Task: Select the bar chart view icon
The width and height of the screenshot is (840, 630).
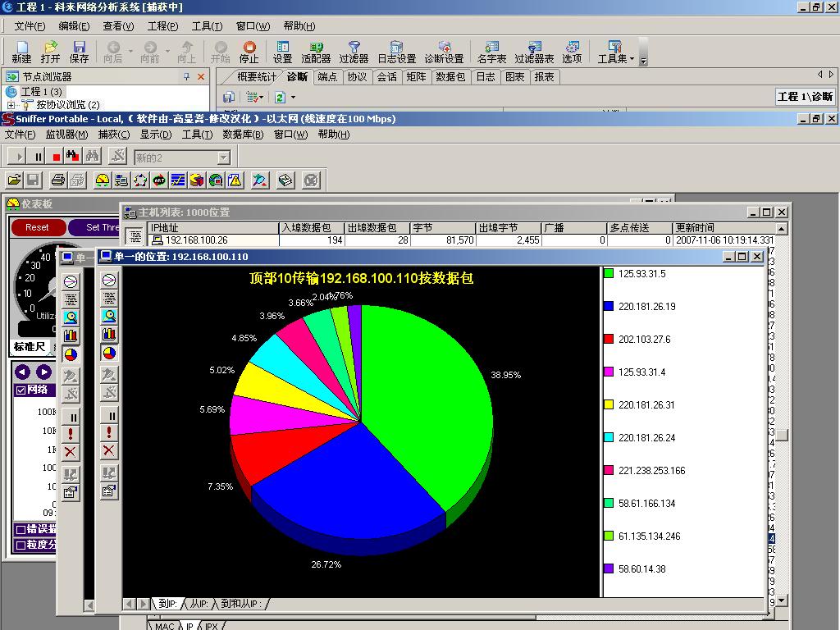Action: (x=109, y=335)
